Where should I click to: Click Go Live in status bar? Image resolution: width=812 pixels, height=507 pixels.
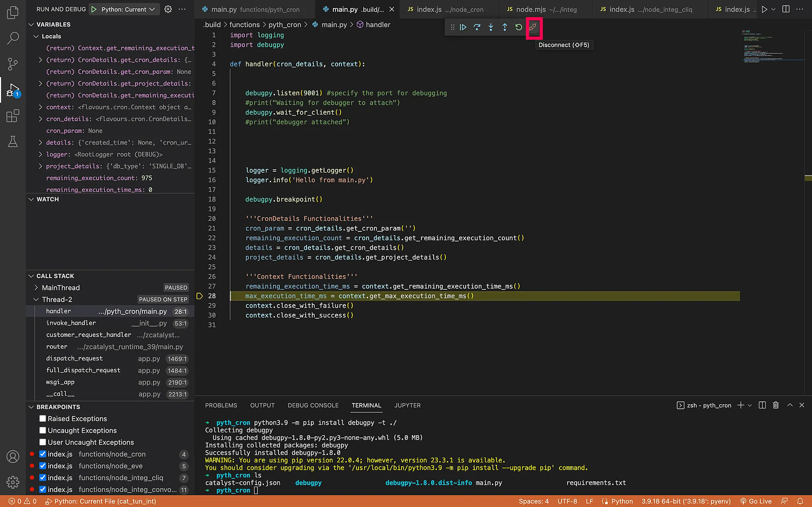(756, 501)
